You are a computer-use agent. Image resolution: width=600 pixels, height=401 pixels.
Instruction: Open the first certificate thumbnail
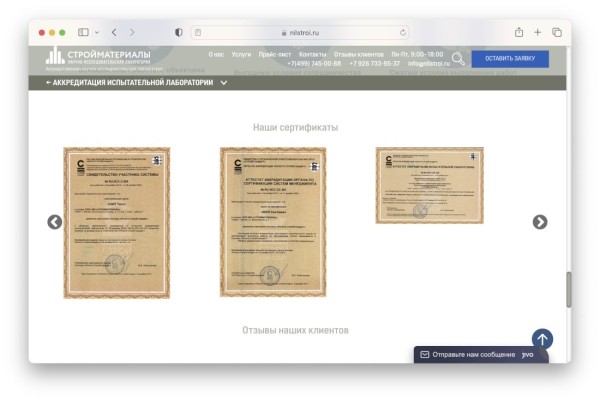[117, 222]
